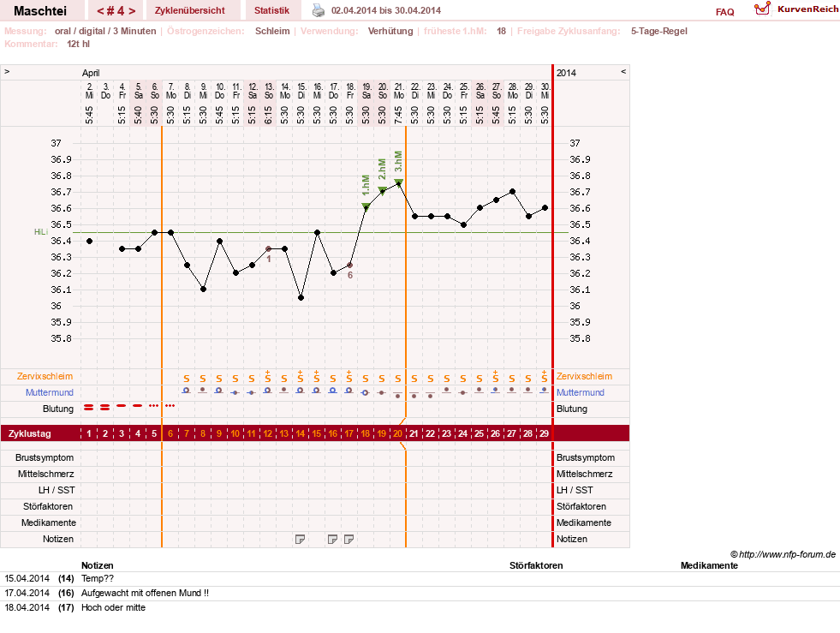Click the right Mittelschmerz row label

584,474
